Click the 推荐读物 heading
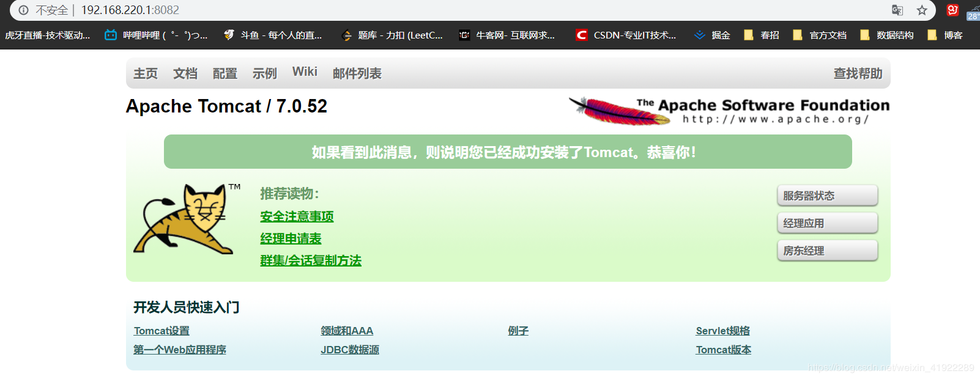Screen dimensions: 980x379 289,194
